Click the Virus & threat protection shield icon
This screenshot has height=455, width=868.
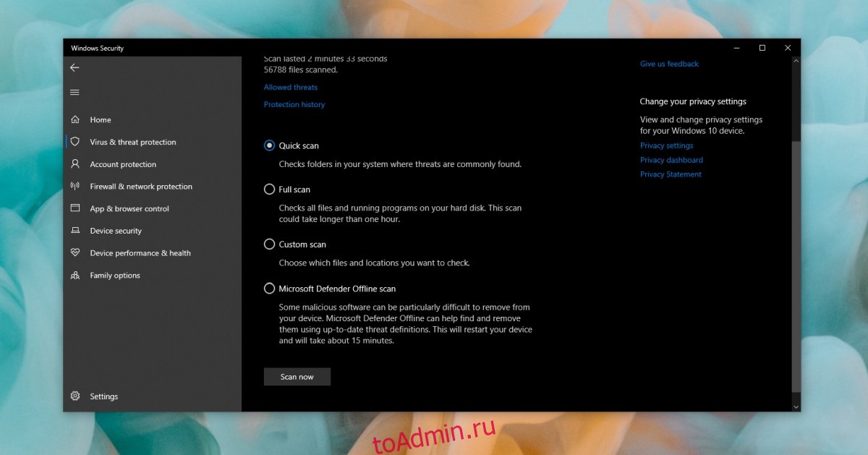pos(75,142)
